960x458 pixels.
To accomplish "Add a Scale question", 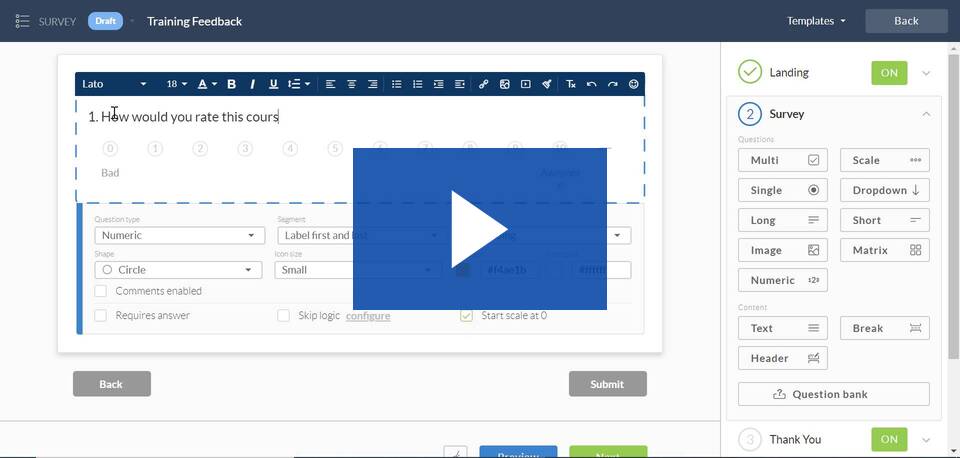I will (885, 160).
